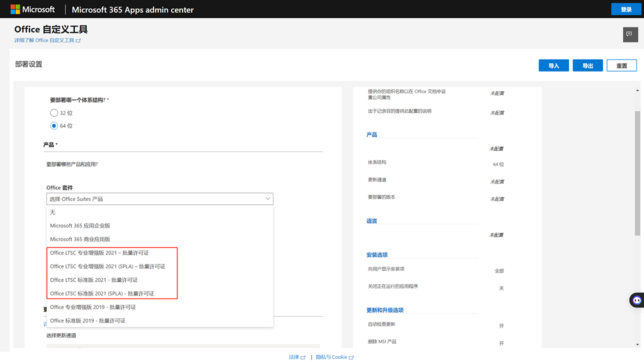644x362 pixels.
Task: Click the 重置 reset button
Action: [622, 65]
